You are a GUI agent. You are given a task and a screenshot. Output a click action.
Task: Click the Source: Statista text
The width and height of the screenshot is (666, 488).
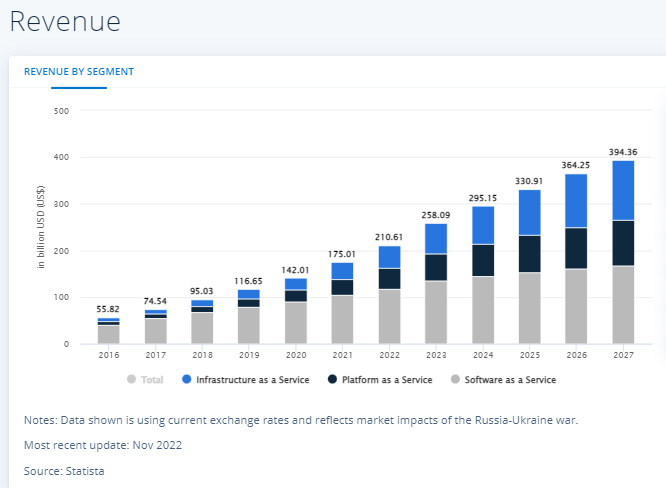coord(64,471)
